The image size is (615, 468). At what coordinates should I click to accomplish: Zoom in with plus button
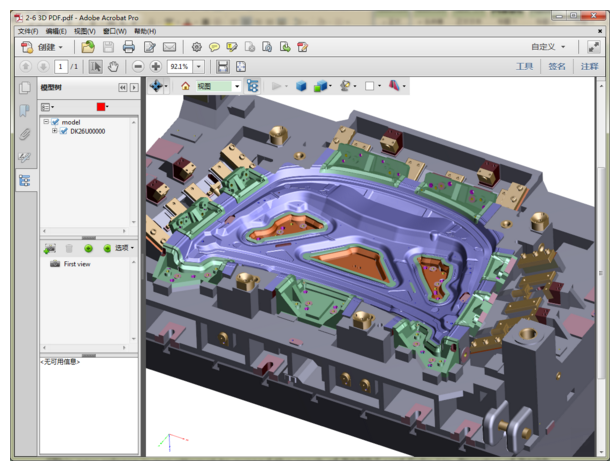click(x=156, y=66)
